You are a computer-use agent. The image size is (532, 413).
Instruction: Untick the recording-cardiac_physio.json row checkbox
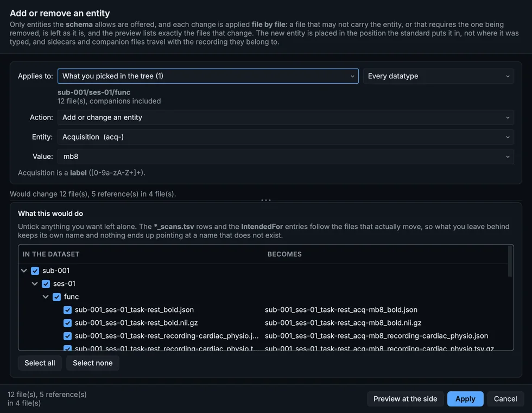(67, 336)
